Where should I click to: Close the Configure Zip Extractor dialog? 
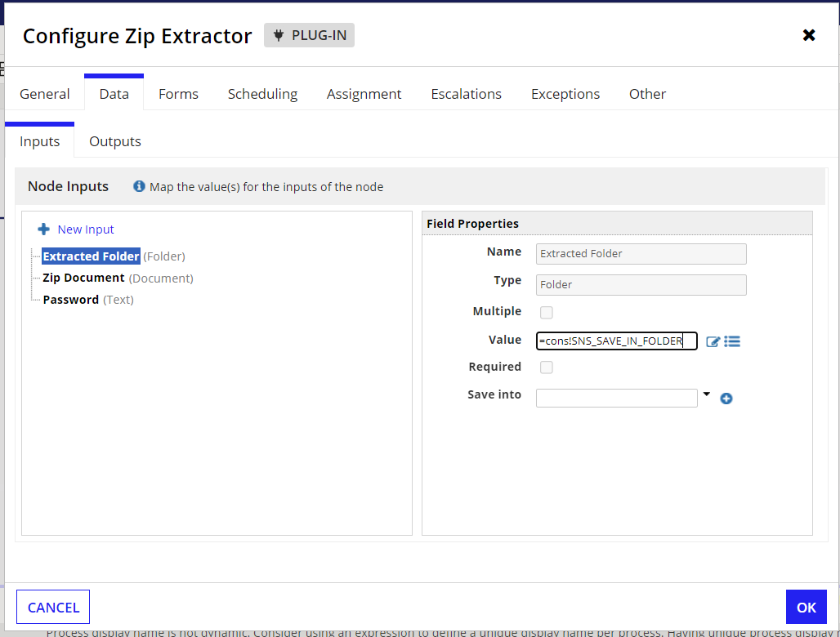(809, 35)
